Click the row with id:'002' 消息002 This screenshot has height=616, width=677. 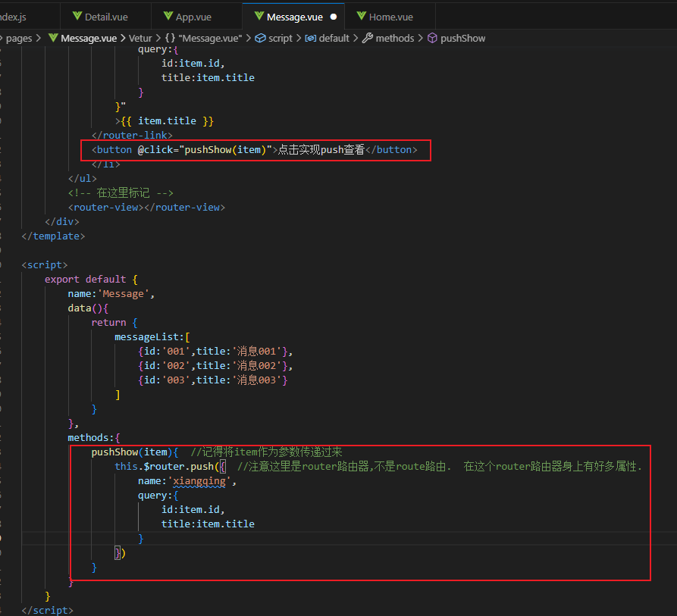(x=215, y=366)
